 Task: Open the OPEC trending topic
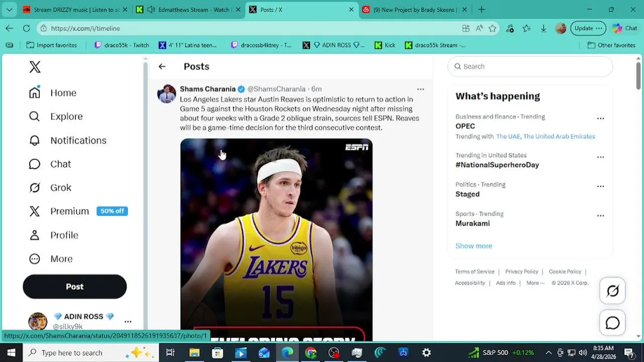point(465,126)
